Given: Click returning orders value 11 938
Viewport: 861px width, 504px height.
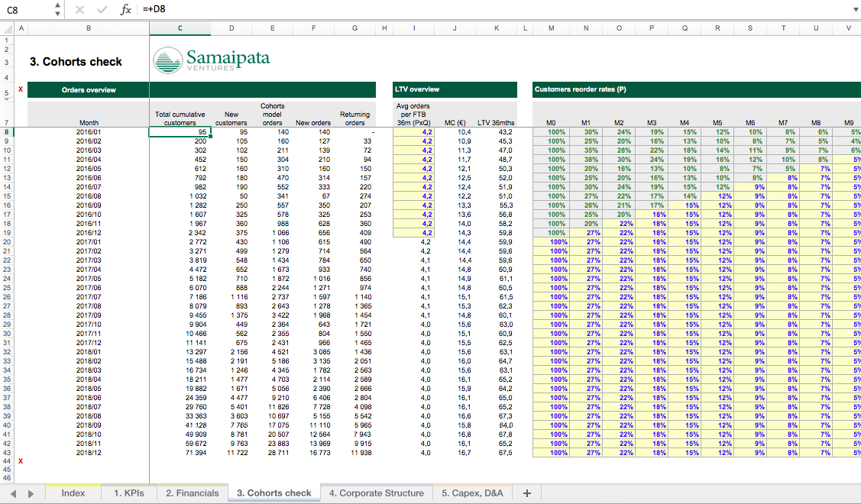Looking at the screenshot, I should 354,453.
